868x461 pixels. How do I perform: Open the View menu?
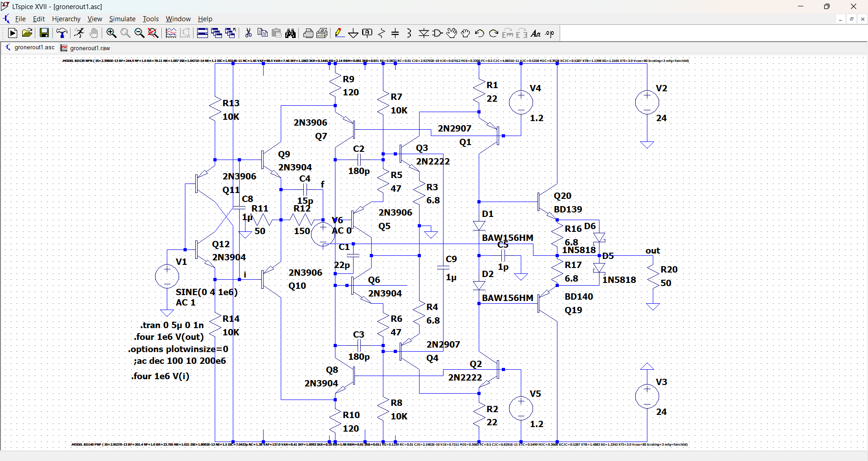click(x=94, y=19)
